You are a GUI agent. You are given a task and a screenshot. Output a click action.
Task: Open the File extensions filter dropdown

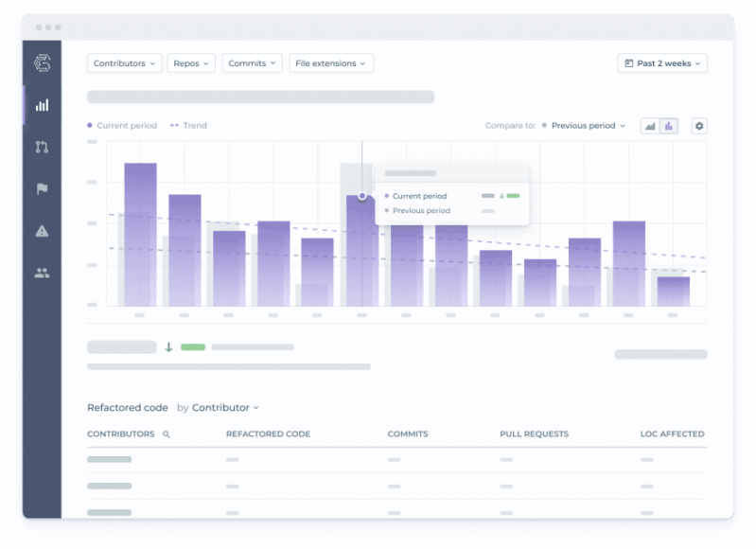(x=331, y=63)
